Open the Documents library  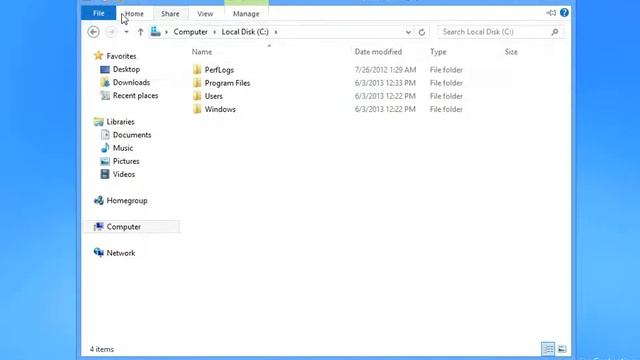tap(132, 135)
